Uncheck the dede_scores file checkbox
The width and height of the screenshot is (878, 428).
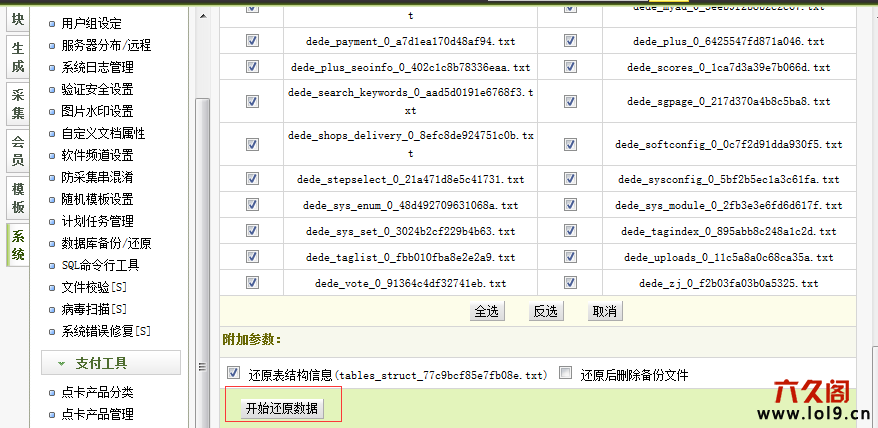pos(570,67)
